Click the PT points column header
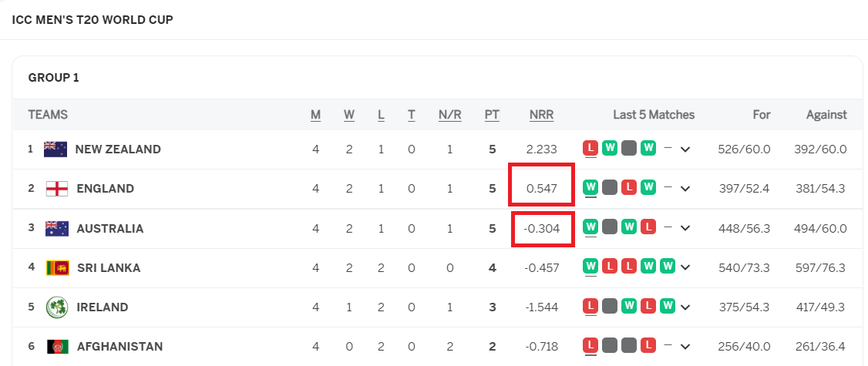 tap(492, 115)
